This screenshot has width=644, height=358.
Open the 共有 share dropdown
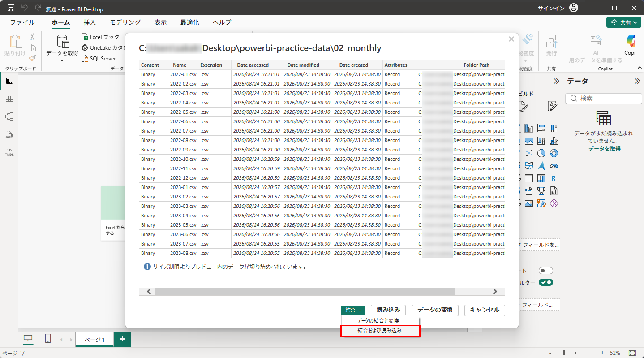click(623, 22)
